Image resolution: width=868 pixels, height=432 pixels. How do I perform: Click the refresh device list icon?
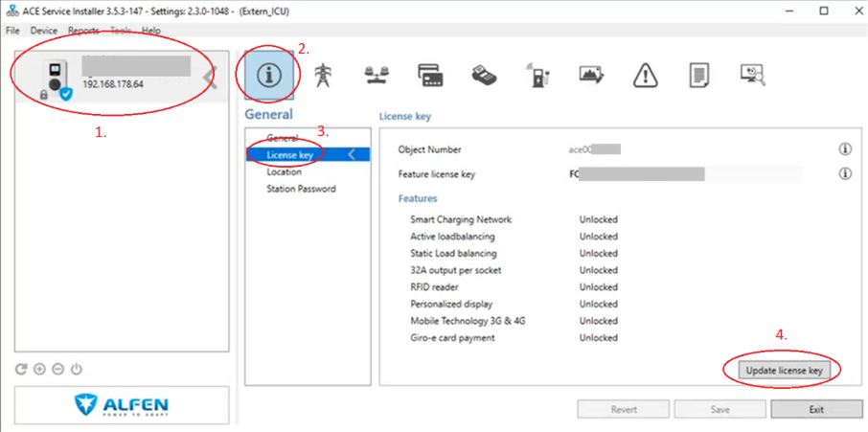(x=21, y=370)
